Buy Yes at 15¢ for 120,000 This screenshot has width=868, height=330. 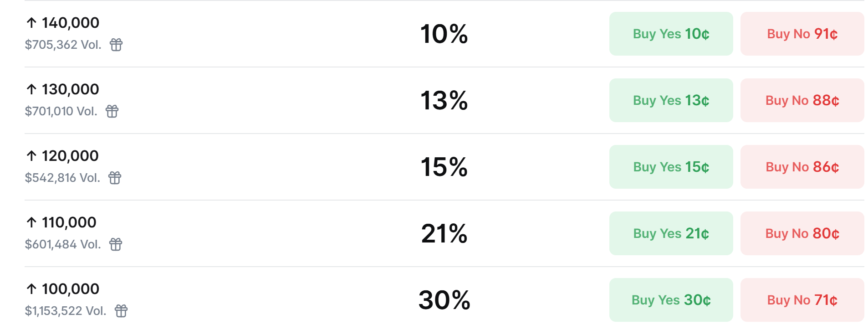[671, 167]
